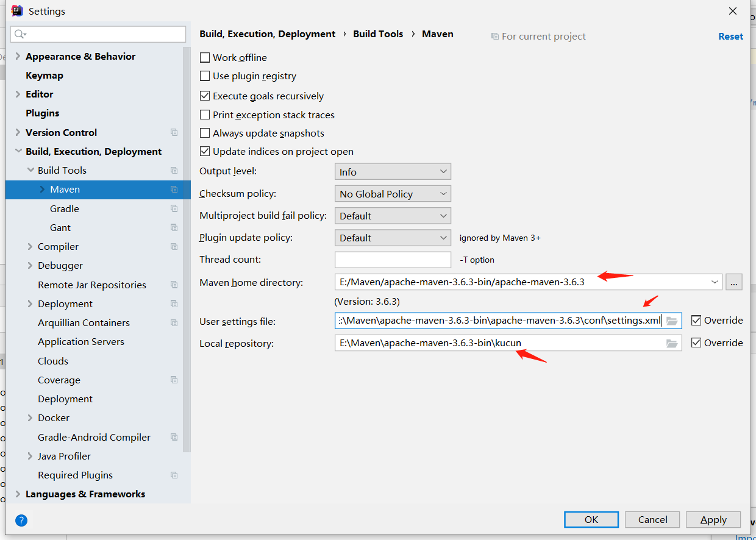Click the IntelliJ logo in the Settings title bar
The image size is (756, 540).
click(17, 11)
